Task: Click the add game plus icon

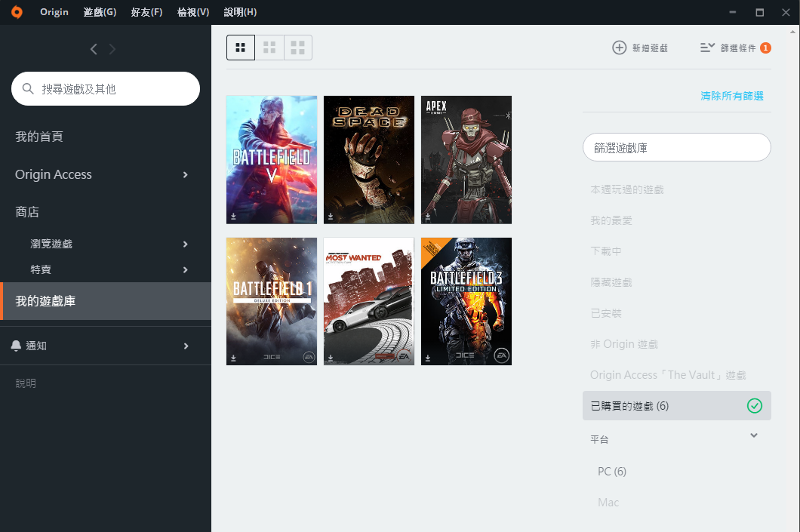Action: (620, 48)
